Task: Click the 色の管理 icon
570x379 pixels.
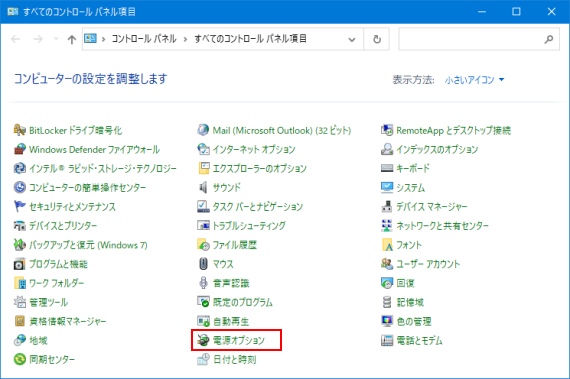Action: 387,321
